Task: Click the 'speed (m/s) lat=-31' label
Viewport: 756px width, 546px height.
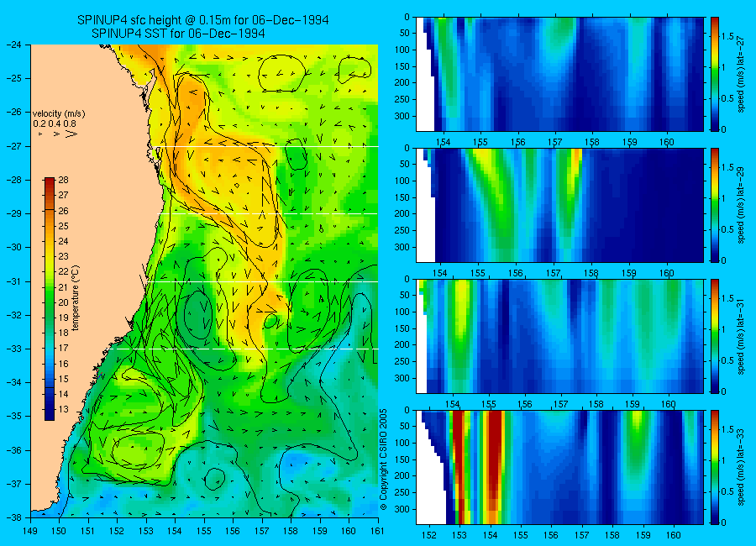Action: coord(741,336)
